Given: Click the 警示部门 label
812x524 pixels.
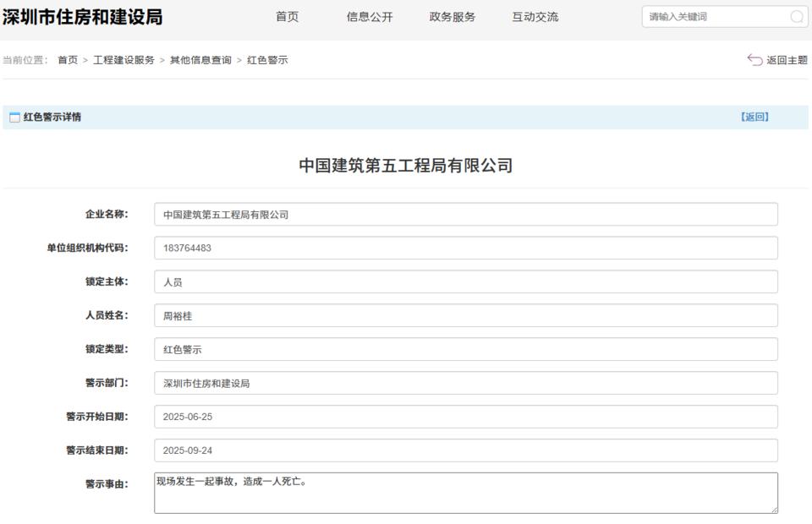Looking at the screenshot, I should click(x=107, y=384).
